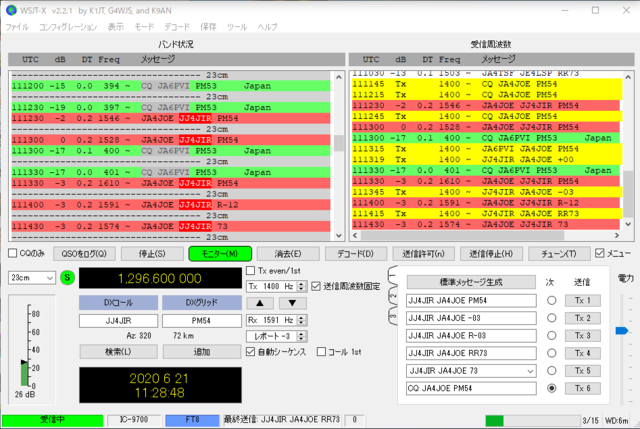Click the green S sync indicator
The image size is (640, 429).
[67, 278]
